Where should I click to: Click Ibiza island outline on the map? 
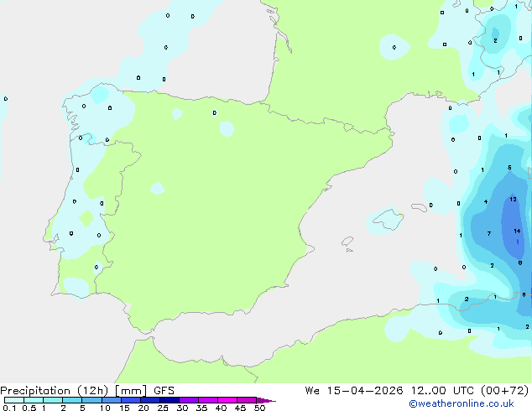click(347, 242)
